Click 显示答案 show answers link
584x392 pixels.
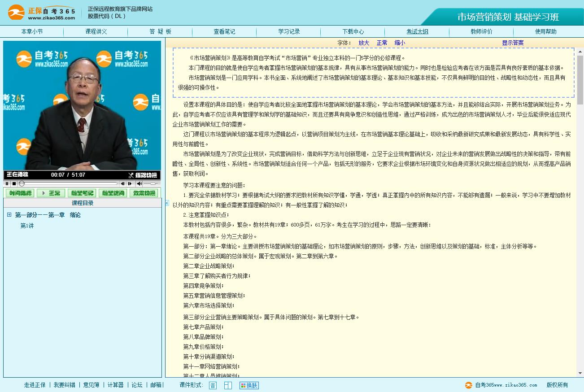click(513, 43)
